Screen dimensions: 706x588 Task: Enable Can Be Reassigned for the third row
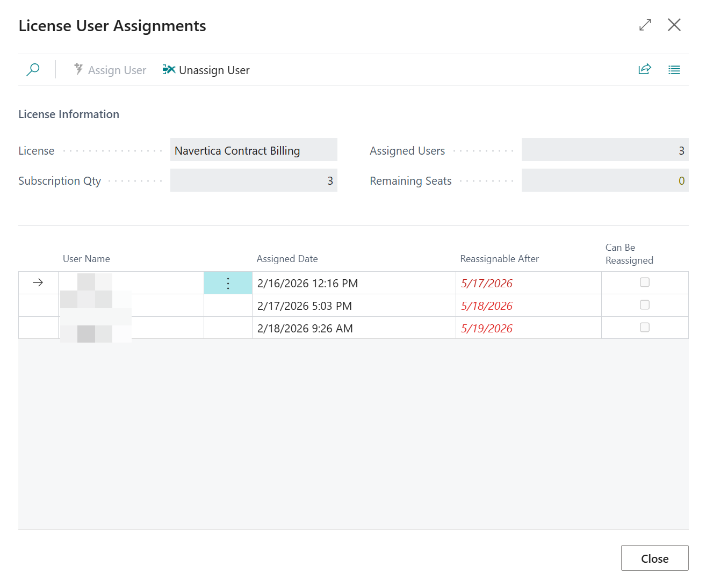click(x=644, y=327)
